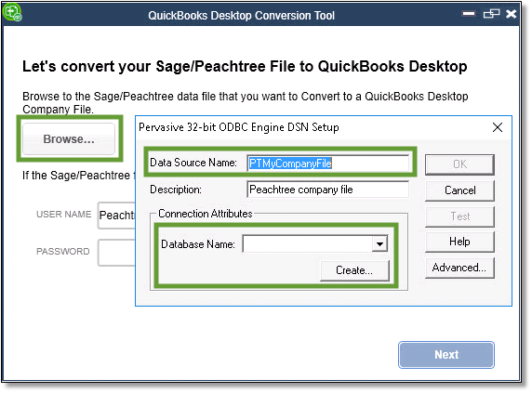The image size is (532, 393).
Task: Click the Data Source Name label
Action: tap(193, 163)
